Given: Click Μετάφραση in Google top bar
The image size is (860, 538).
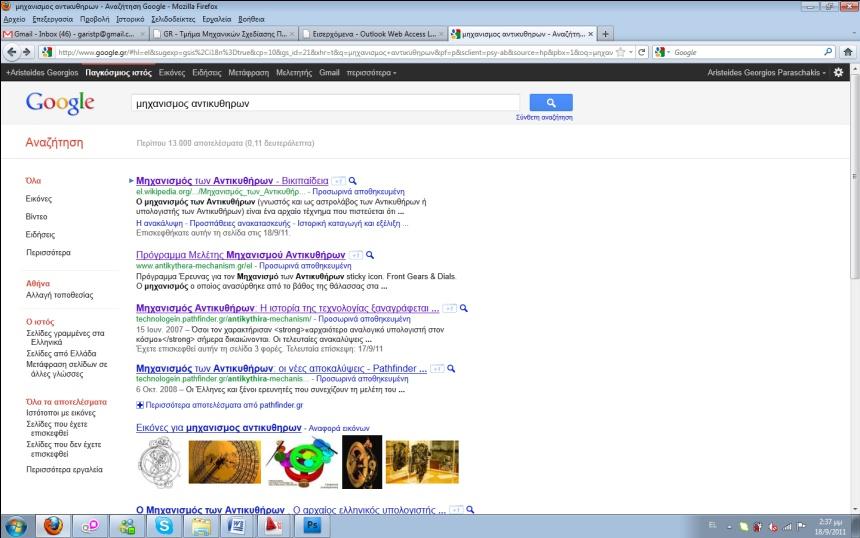Looking at the screenshot, I should (248, 72).
